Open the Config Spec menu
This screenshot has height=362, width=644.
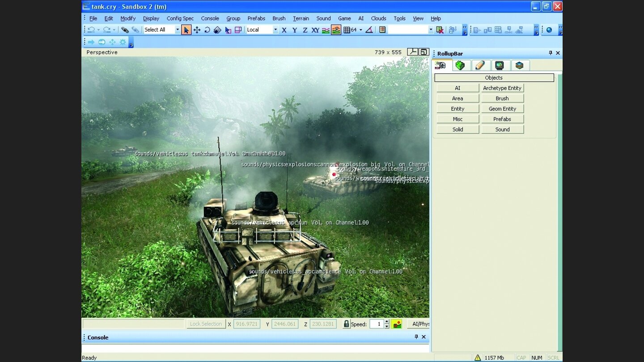tap(180, 18)
